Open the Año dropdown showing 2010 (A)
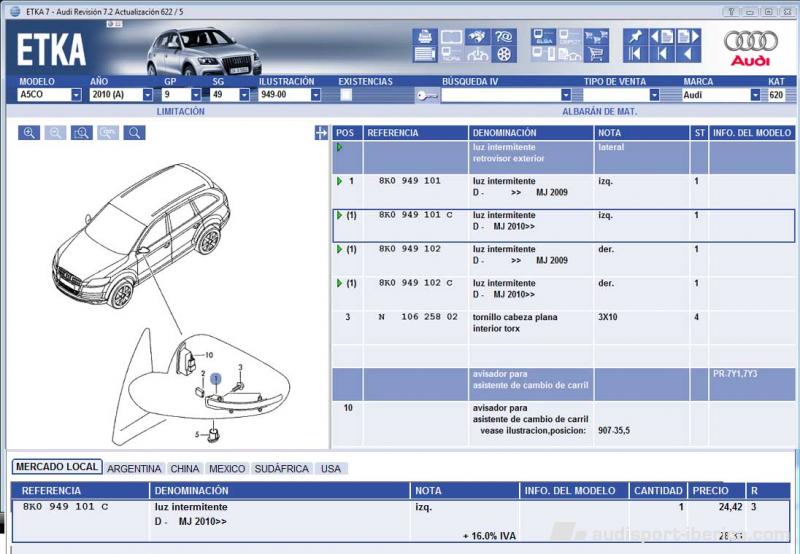 147,95
